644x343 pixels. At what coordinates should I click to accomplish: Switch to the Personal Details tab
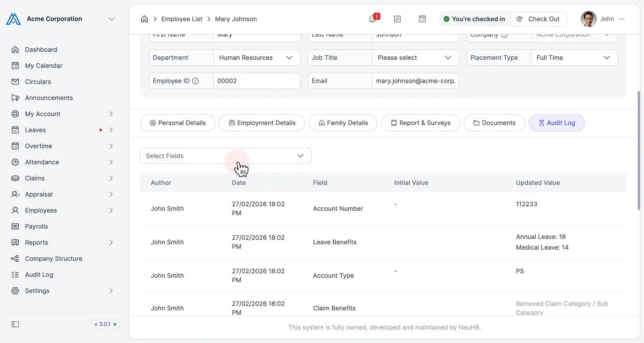point(178,123)
